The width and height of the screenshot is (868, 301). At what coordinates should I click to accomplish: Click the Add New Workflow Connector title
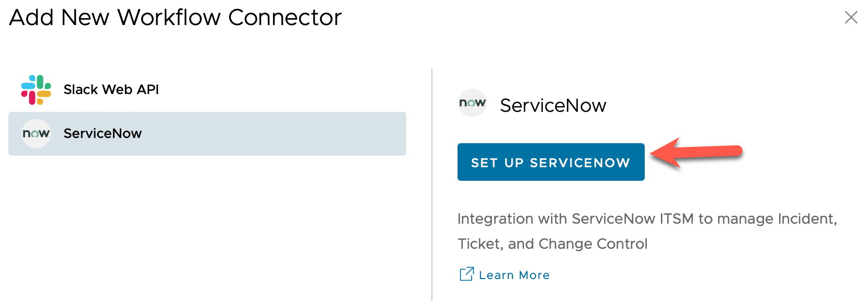175,18
